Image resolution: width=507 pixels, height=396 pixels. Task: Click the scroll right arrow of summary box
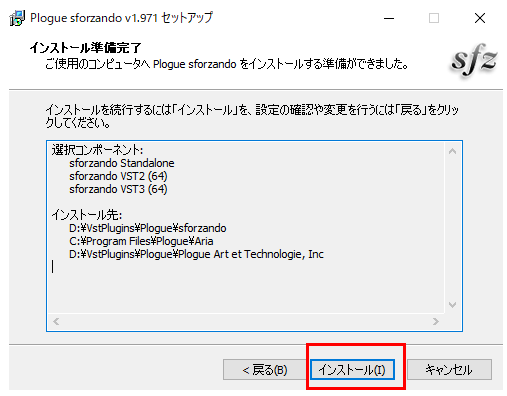tap(436, 321)
